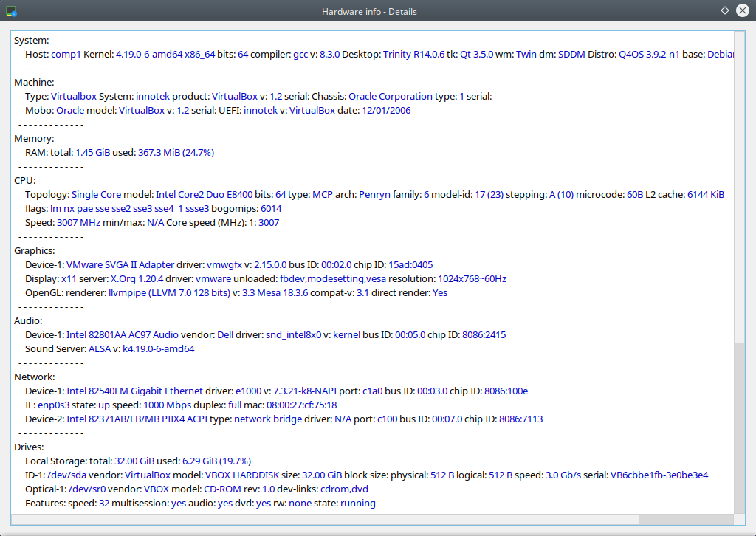Click audio driver 'snd_intel8x0'
Screen dimensions: 756x536
click(x=294, y=335)
